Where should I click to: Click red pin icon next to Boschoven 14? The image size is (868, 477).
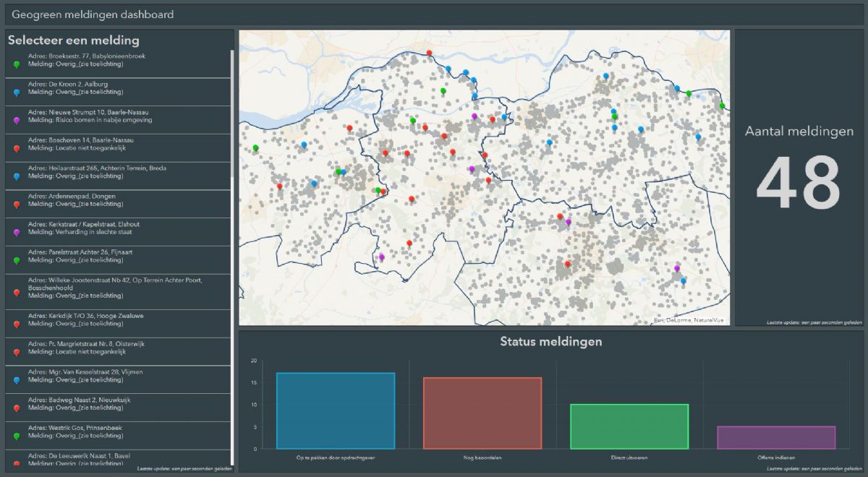(17, 148)
